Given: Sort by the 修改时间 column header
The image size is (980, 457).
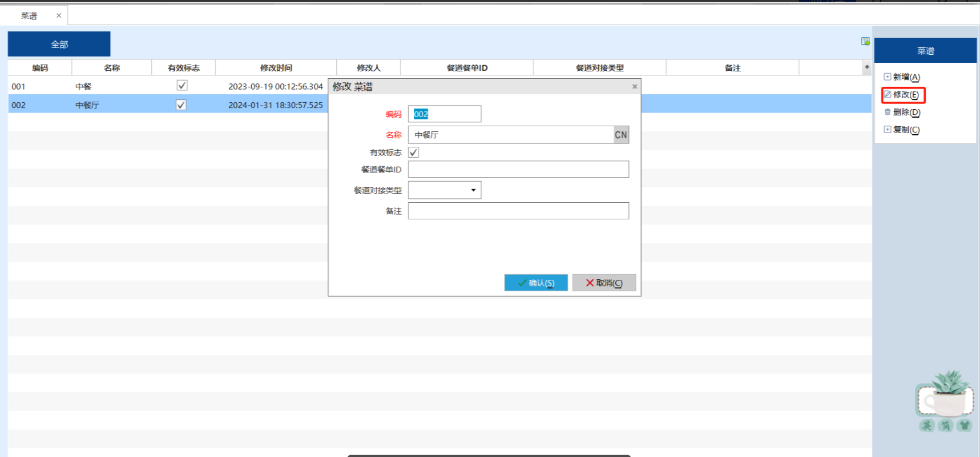Looking at the screenshot, I should [276, 68].
